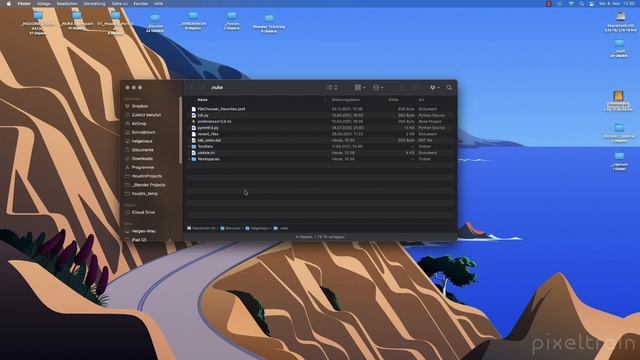Open the Bearbeiten menu
This screenshot has width=640, height=360.
point(67,3)
